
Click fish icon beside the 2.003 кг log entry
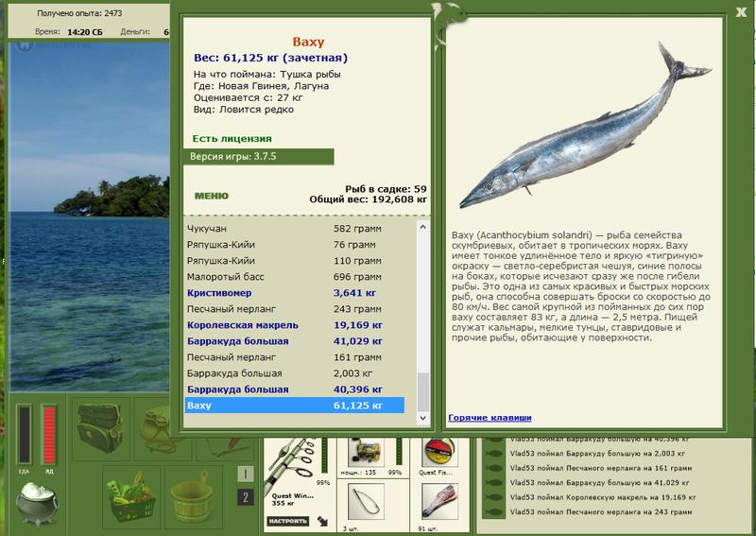[493, 454]
